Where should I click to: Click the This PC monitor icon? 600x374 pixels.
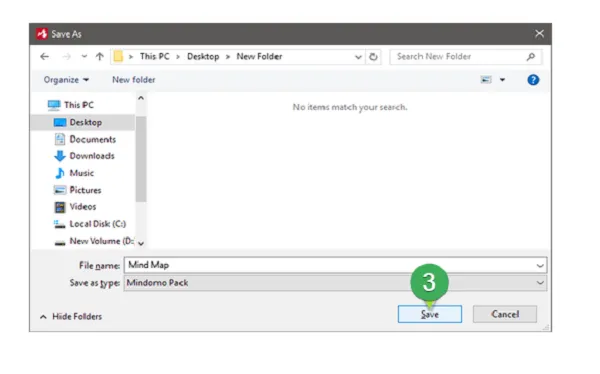click(54, 105)
